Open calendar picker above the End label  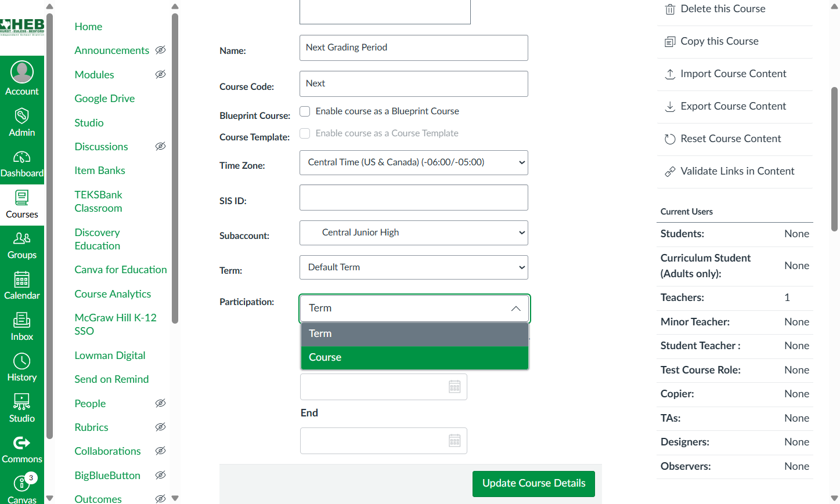455,387
